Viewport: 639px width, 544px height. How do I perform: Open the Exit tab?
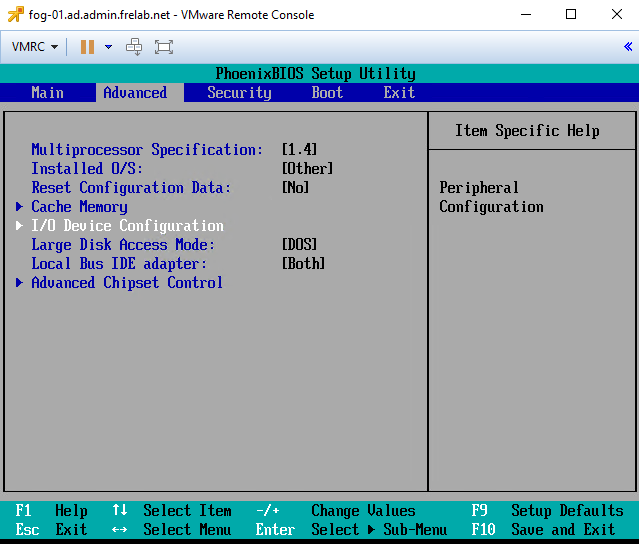(x=399, y=93)
